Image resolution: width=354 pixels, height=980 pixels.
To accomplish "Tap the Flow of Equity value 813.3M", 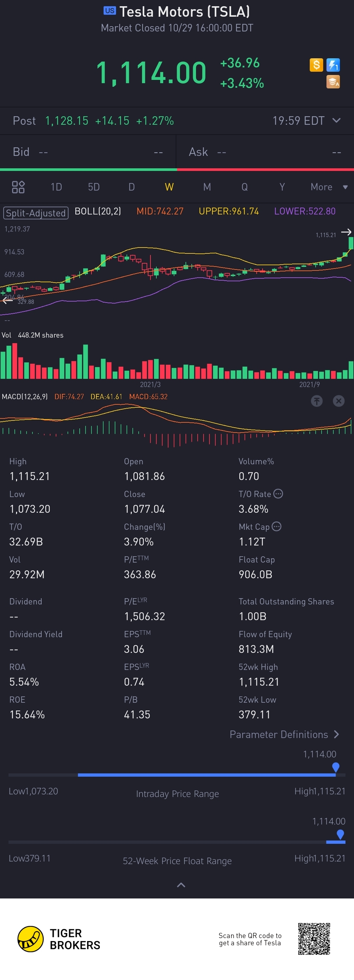I will click(256, 649).
